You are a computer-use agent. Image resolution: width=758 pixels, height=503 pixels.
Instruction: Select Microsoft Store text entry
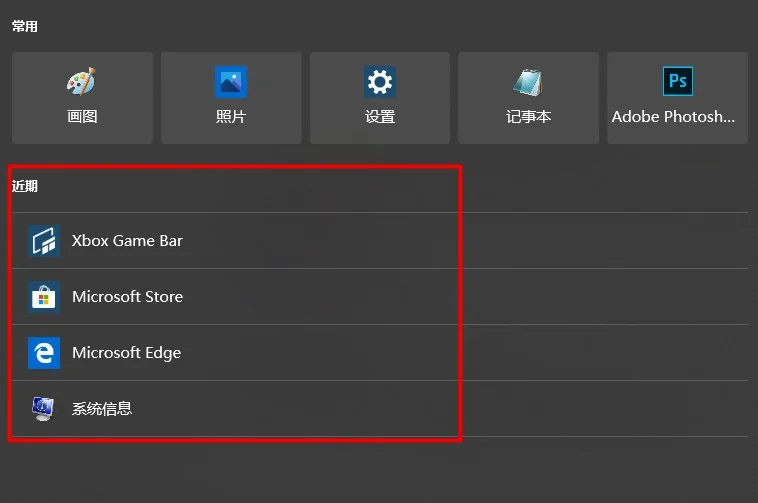pyautogui.click(x=128, y=297)
